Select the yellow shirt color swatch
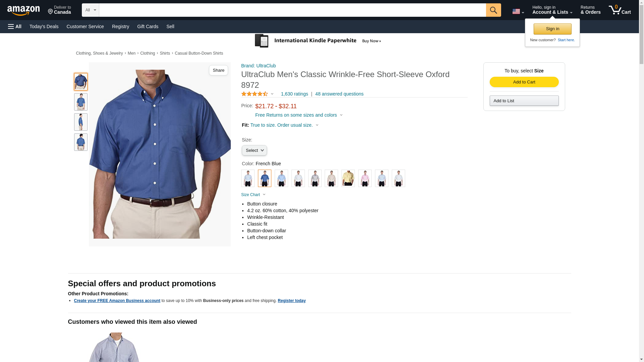The width and height of the screenshot is (644, 362). pos(348,178)
